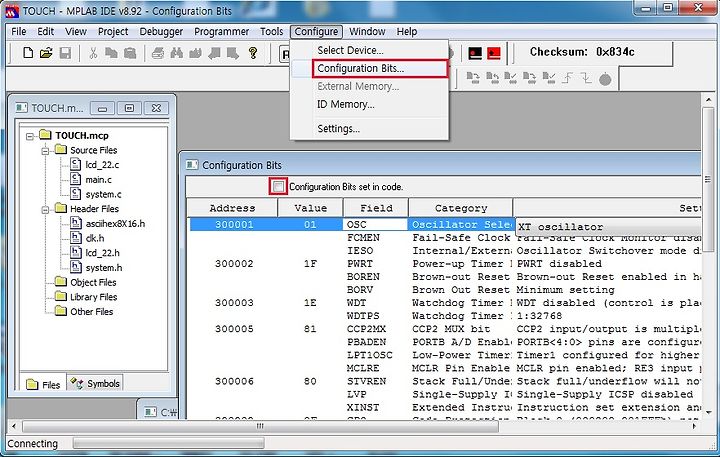The width and height of the screenshot is (720, 457).
Task: Open the Help menu
Action: 407,32
